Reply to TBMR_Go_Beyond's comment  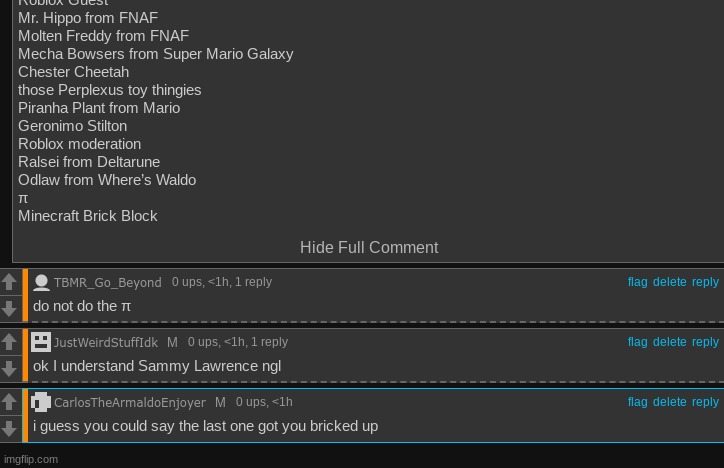[x=705, y=282]
